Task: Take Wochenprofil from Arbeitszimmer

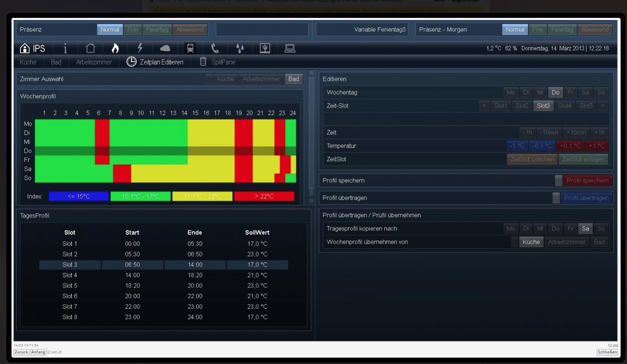Action: [x=567, y=242]
